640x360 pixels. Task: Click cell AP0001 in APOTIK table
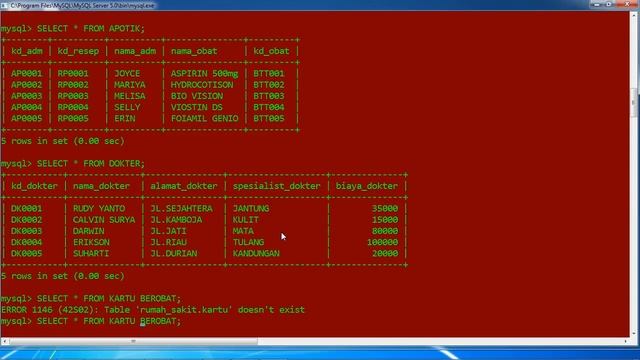pos(27,73)
